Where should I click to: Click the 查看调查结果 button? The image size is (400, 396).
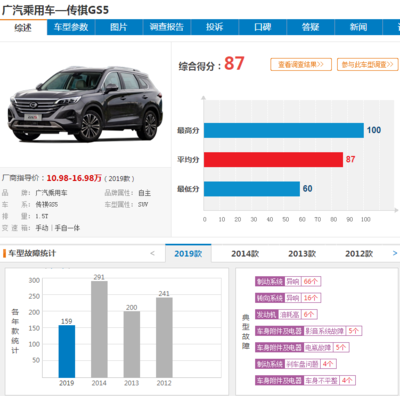pos(301,64)
